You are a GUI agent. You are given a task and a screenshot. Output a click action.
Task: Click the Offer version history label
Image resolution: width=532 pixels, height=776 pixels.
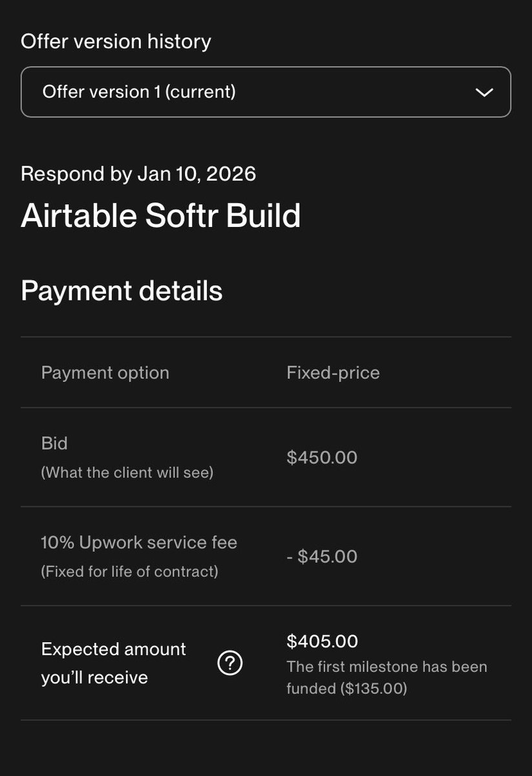(x=116, y=41)
